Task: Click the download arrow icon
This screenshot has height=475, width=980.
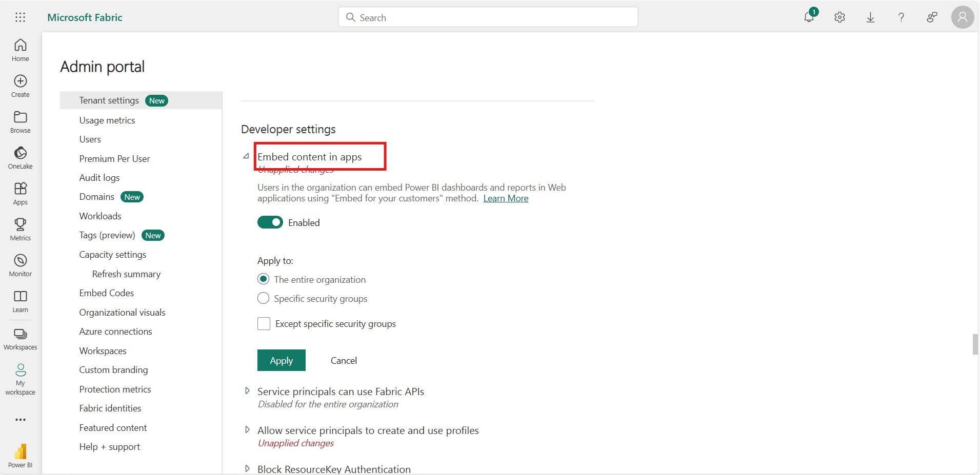Action: (870, 17)
